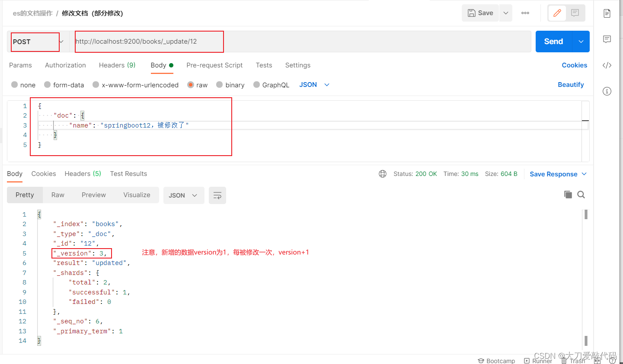This screenshot has width=623, height=364.
Task: Open the response Cookies tab
Action: click(44, 174)
